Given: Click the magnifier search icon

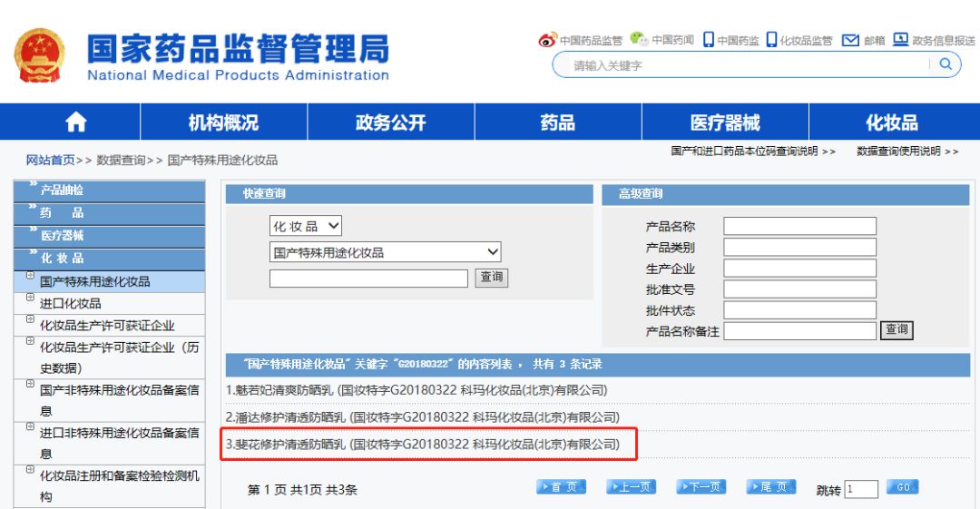Looking at the screenshot, I should click(946, 64).
